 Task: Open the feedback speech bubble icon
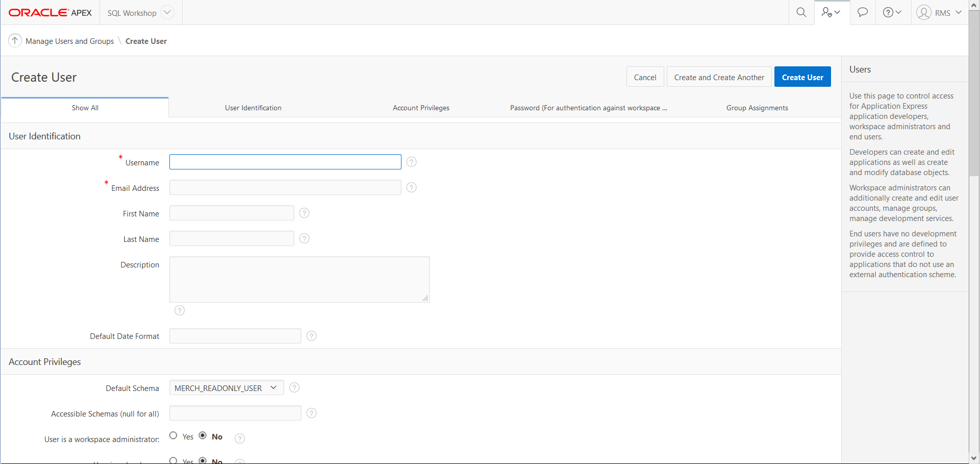862,12
